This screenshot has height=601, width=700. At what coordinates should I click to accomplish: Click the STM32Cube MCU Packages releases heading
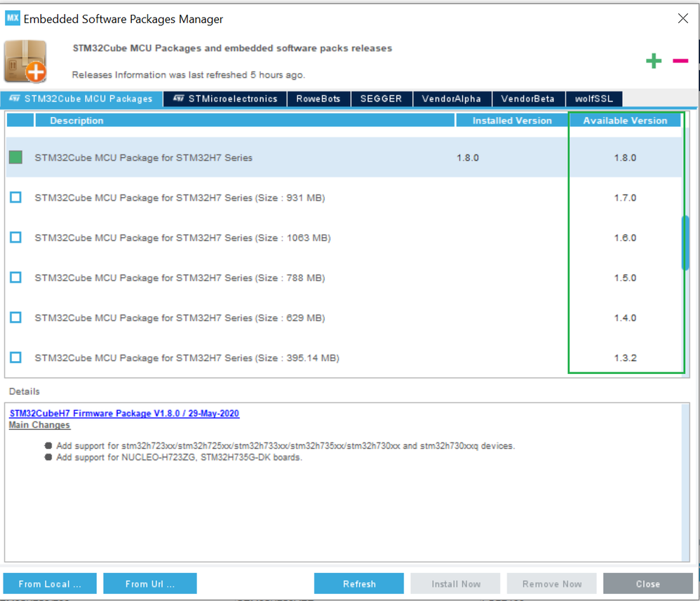(232, 48)
